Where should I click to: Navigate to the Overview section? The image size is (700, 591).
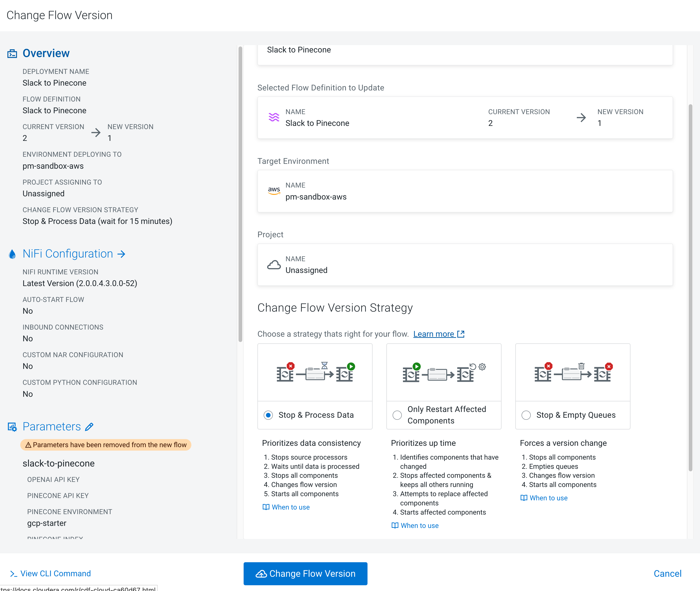point(46,53)
